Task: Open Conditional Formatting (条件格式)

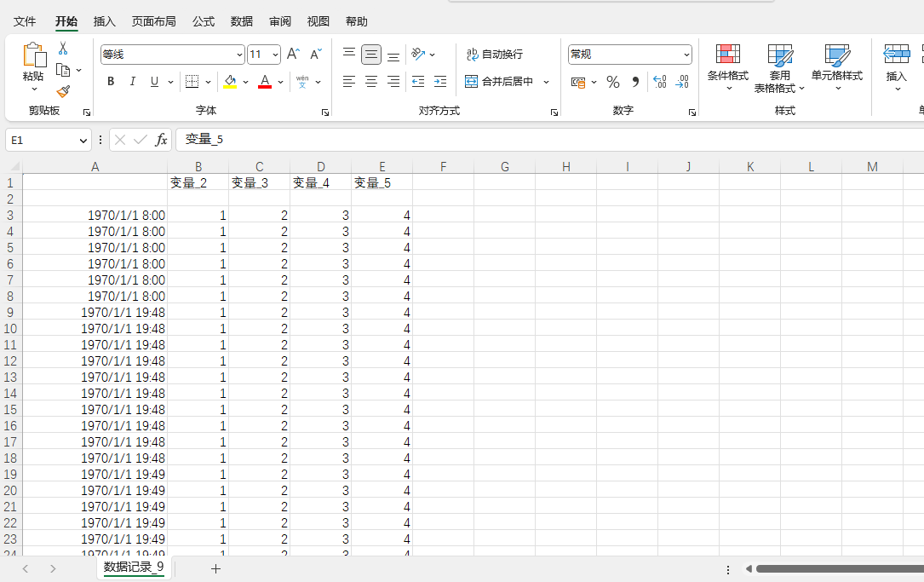Action: (728, 66)
